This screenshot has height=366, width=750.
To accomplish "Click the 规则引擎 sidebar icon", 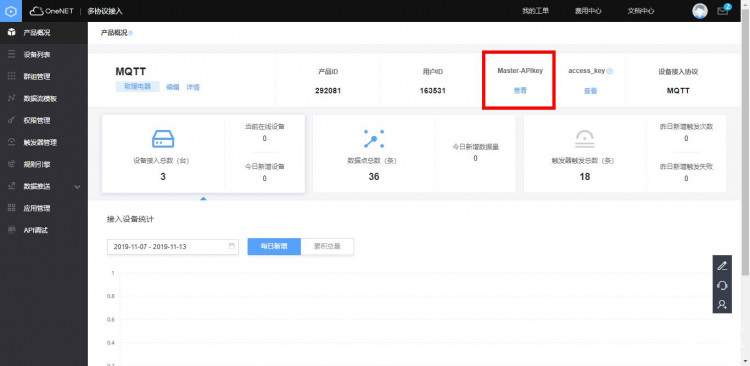I will [11, 164].
